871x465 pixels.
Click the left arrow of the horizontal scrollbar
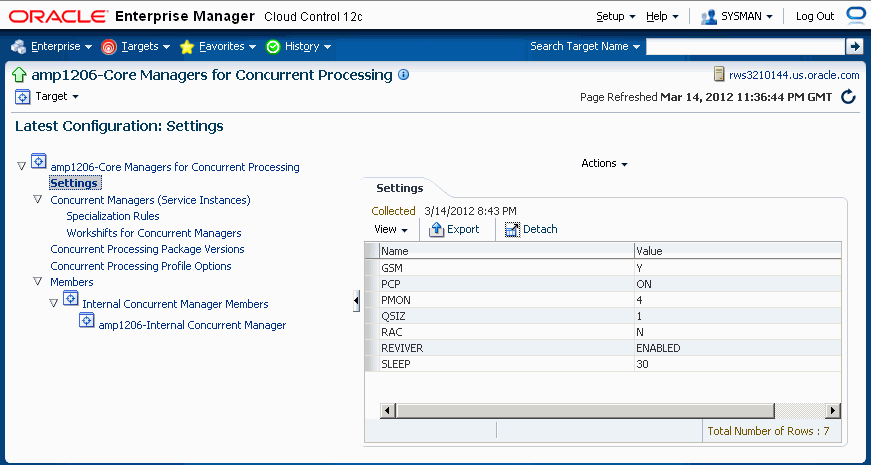click(x=388, y=411)
